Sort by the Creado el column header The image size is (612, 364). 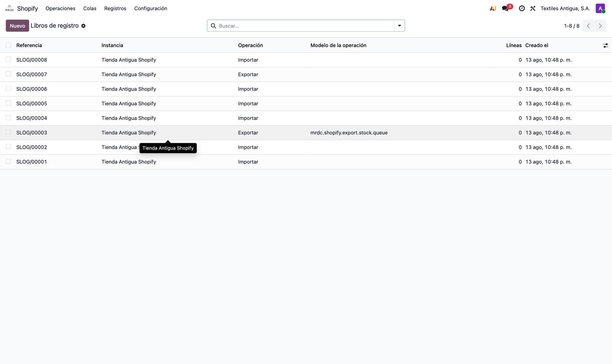point(536,45)
